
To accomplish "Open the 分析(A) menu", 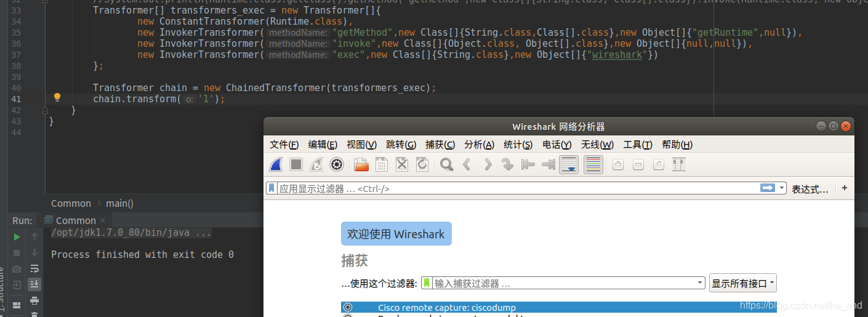I will (480, 145).
